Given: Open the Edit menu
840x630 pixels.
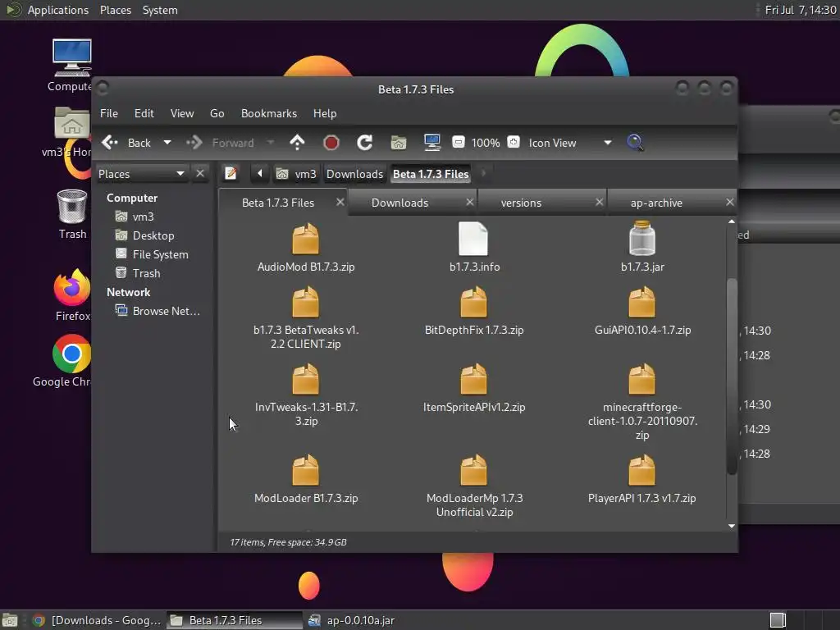Looking at the screenshot, I should pos(144,113).
